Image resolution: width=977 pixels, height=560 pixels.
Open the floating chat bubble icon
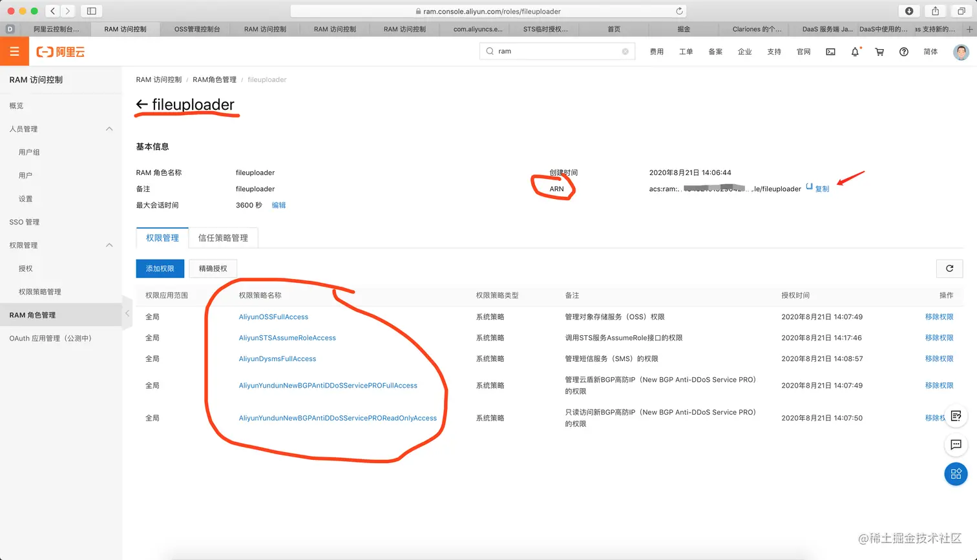[x=956, y=444]
